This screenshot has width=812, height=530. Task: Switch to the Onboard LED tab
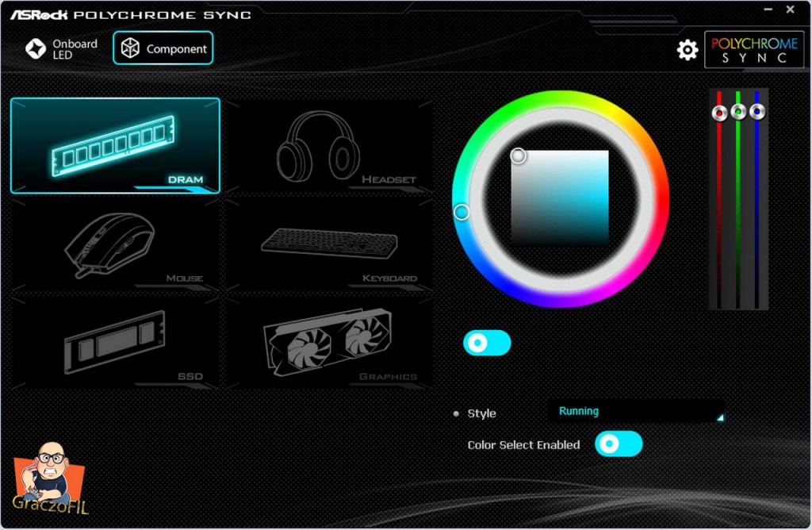point(63,49)
